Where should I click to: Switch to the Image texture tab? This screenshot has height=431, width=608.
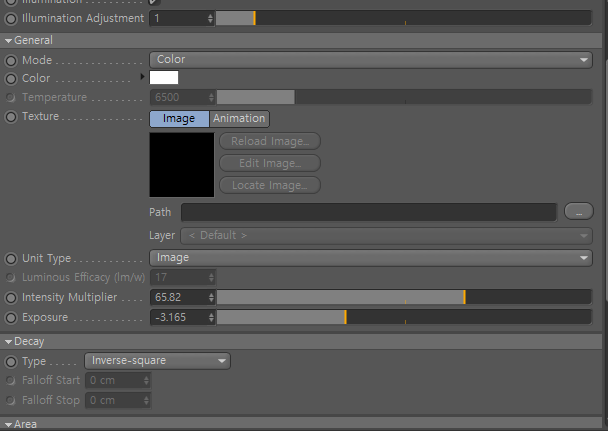179,119
